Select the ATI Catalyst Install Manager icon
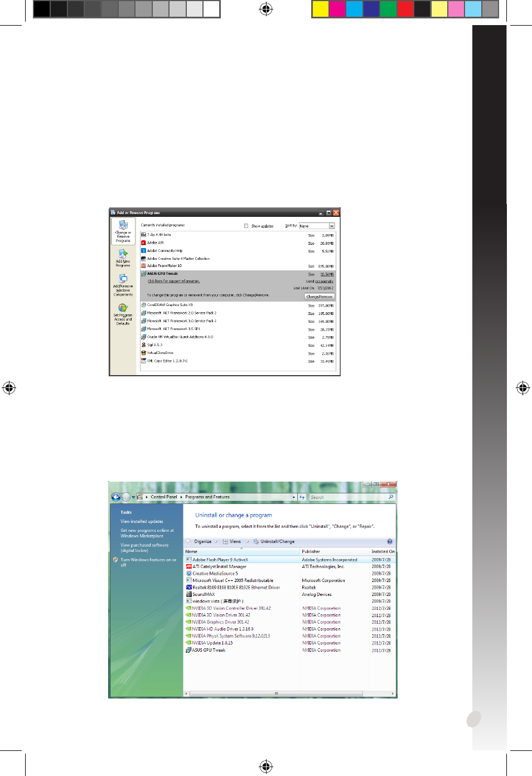Viewport: 532px width, 776px height. [188, 566]
